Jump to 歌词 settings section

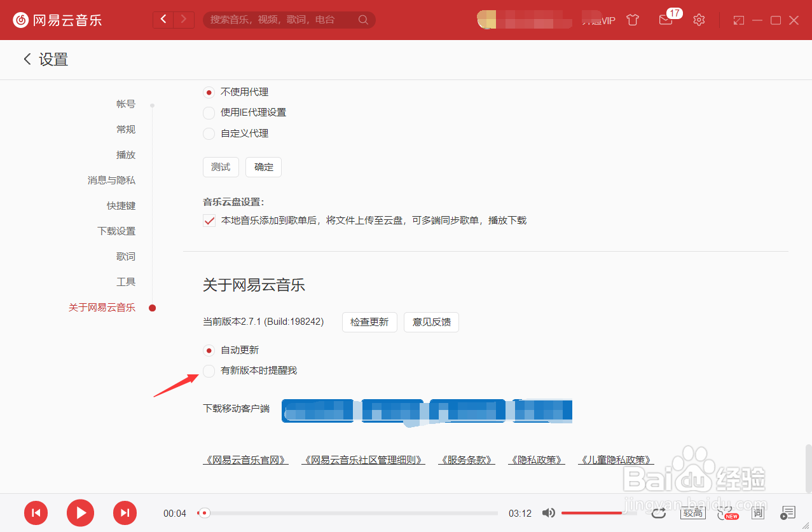[x=126, y=257]
